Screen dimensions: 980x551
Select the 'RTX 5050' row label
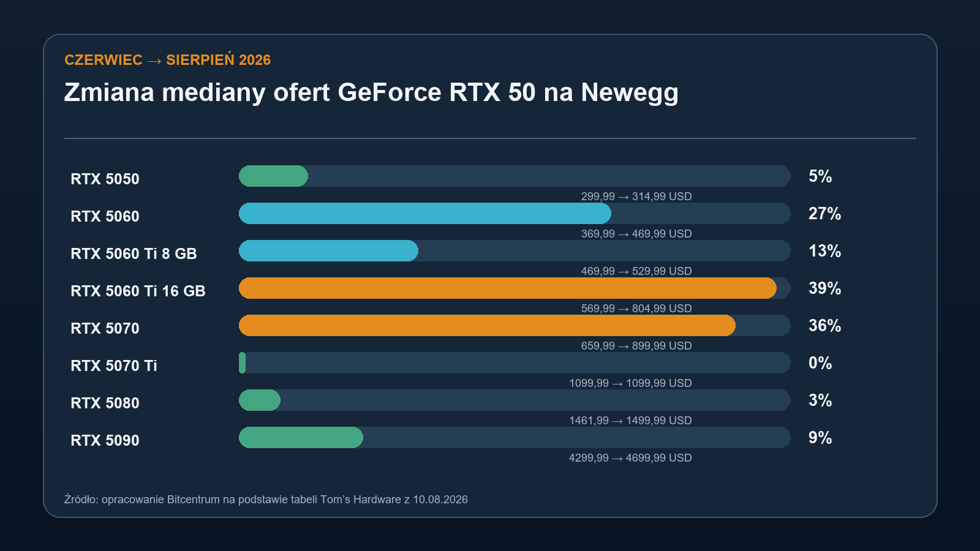point(105,179)
